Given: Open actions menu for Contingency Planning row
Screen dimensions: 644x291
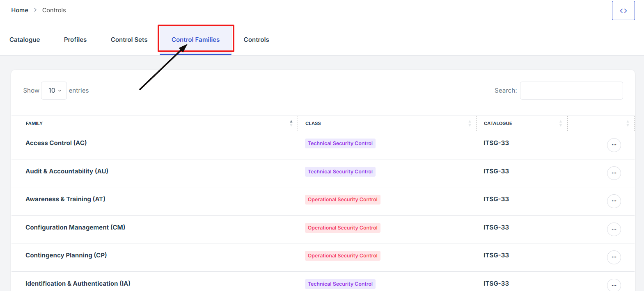Looking at the screenshot, I should [614, 257].
